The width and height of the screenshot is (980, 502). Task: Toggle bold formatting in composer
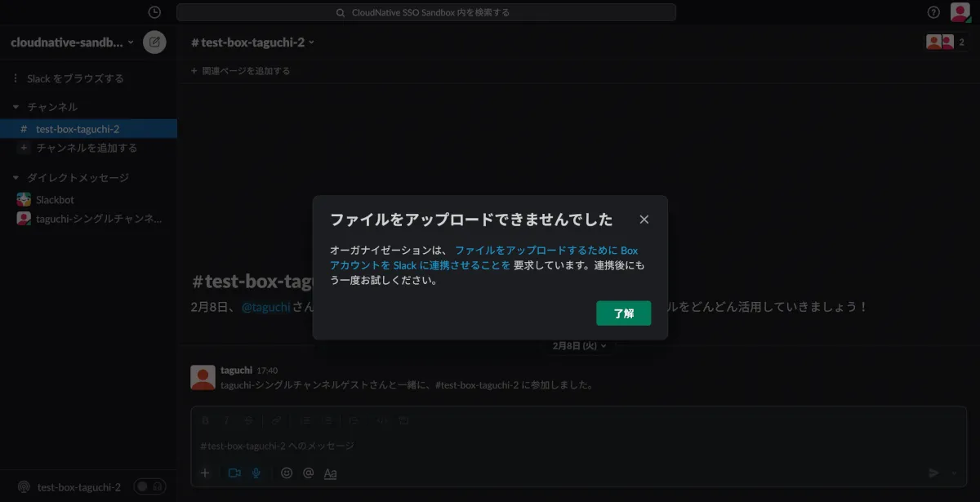(x=206, y=420)
